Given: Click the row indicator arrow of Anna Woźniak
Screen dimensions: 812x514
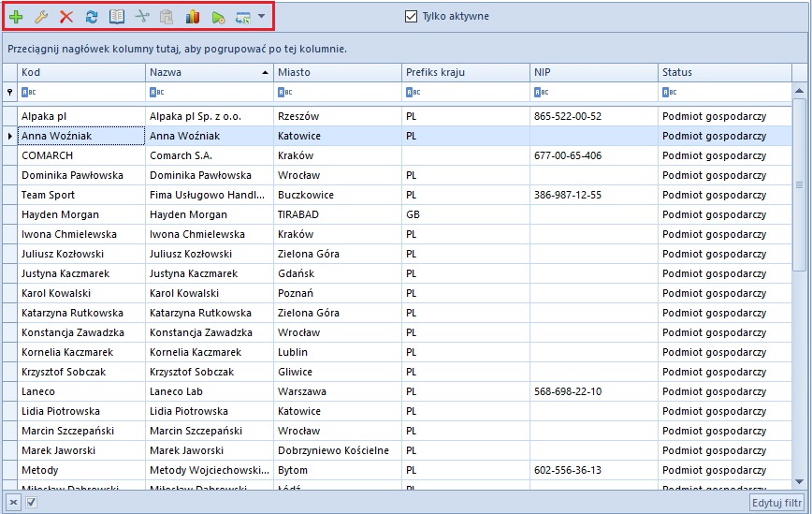Looking at the screenshot, I should [x=10, y=136].
